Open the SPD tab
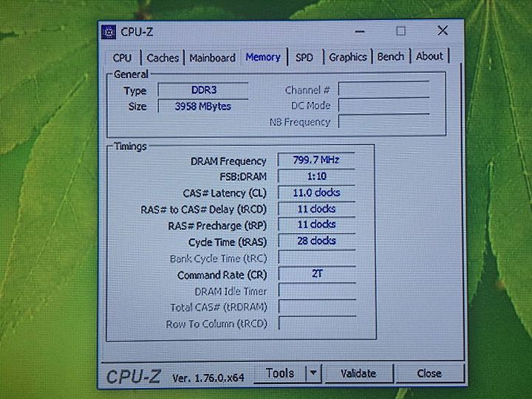Viewport: 532px width, 399px height. tap(304, 58)
